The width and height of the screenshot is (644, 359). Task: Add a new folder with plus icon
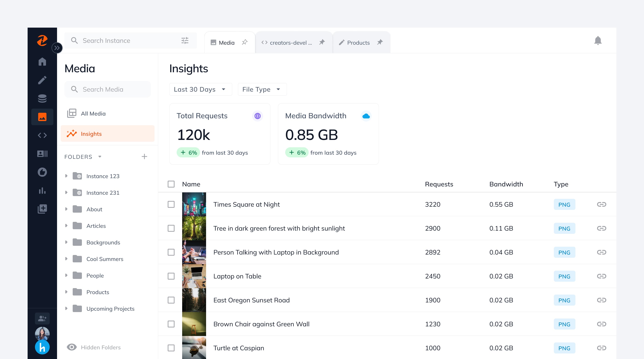coord(144,157)
